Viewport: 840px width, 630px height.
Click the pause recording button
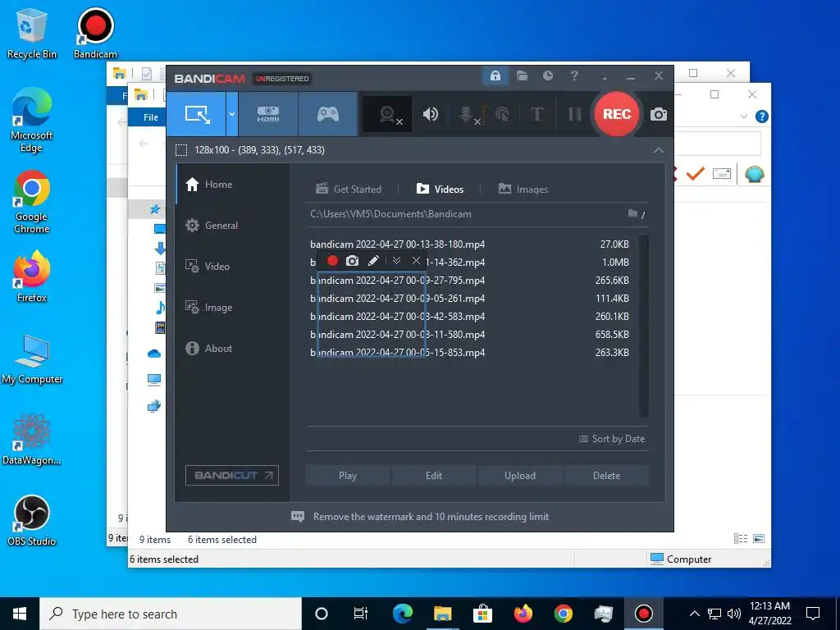[x=574, y=114]
